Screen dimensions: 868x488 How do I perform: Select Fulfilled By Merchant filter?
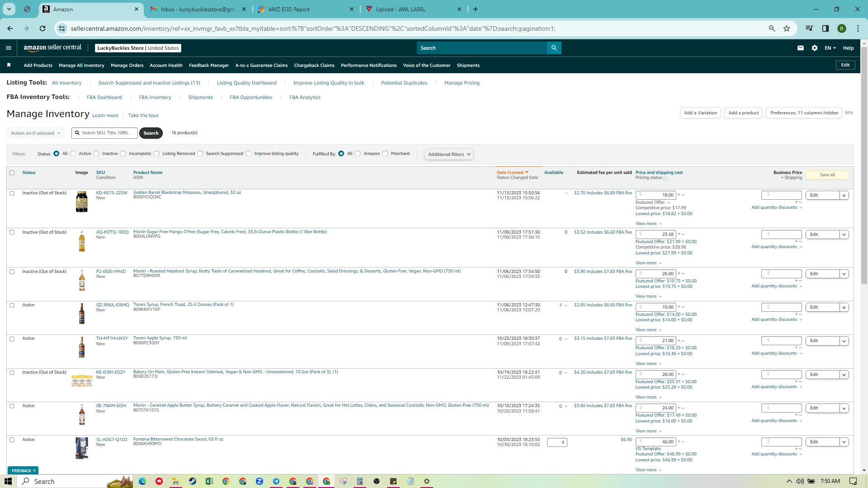tap(385, 154)
